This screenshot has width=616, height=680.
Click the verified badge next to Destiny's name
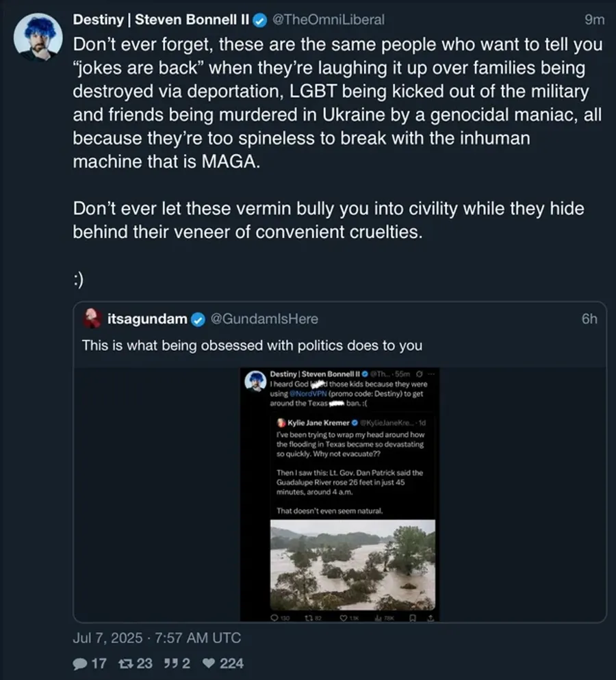click(x=259, y=20)
